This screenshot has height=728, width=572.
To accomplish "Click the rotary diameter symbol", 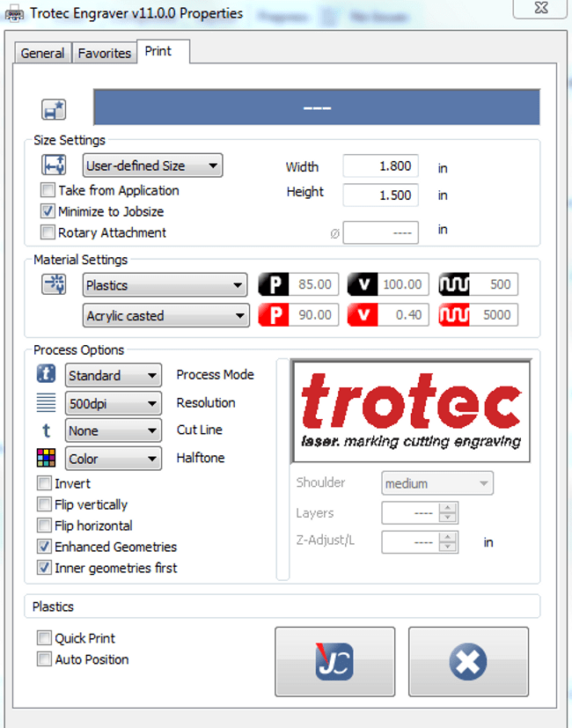I will coord(334,233).
